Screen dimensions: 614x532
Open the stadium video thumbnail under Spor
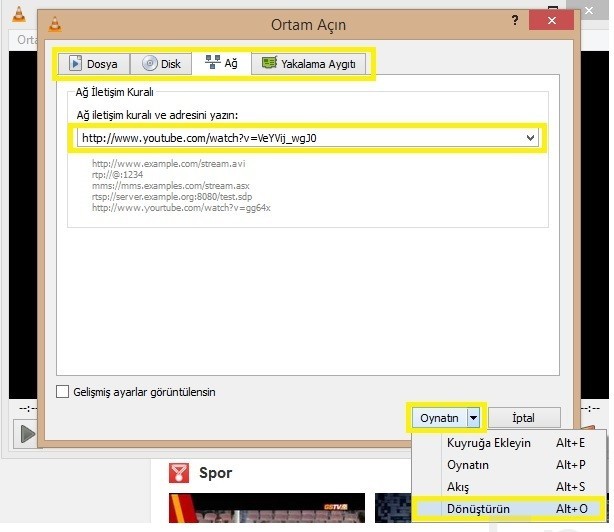267,508
